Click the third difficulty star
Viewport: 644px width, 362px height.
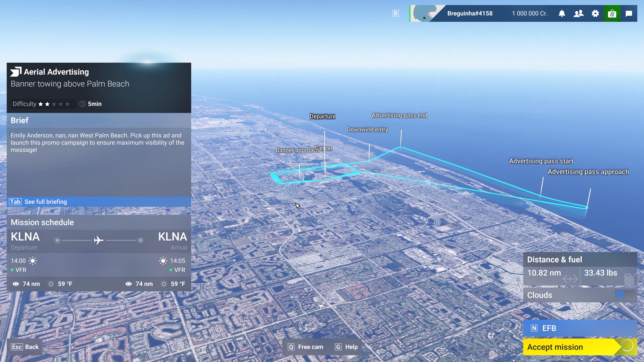tap(54, 104)
